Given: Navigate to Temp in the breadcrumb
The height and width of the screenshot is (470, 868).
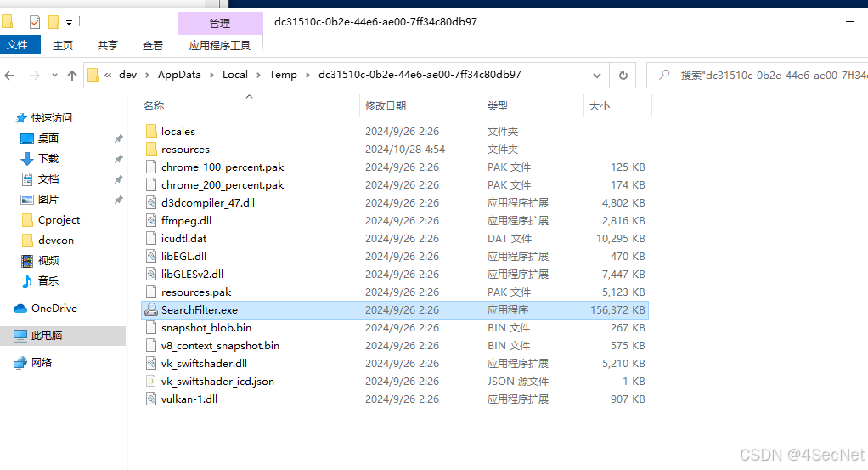Looking at the screenshot, I should point(283,75).
